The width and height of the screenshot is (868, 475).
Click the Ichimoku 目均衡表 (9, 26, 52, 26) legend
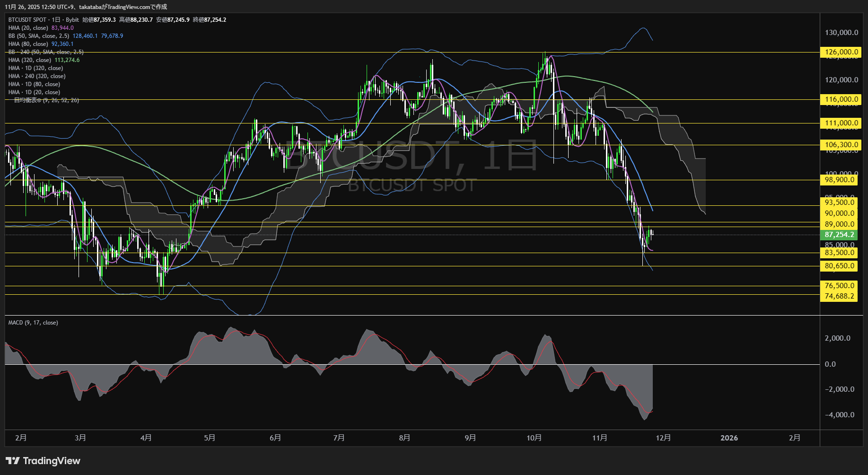(x=46, y=100)
